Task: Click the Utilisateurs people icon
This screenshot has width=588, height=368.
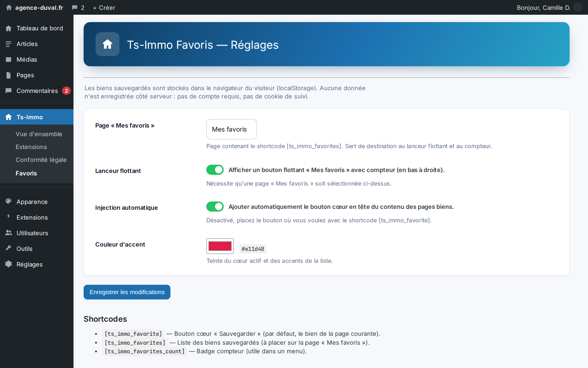Action: click(x=9, y=232)
